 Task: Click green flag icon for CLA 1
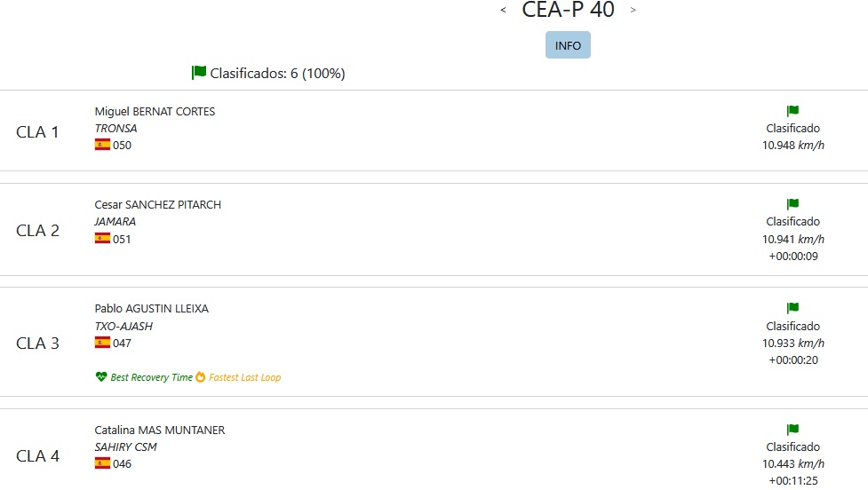(792, 111)
